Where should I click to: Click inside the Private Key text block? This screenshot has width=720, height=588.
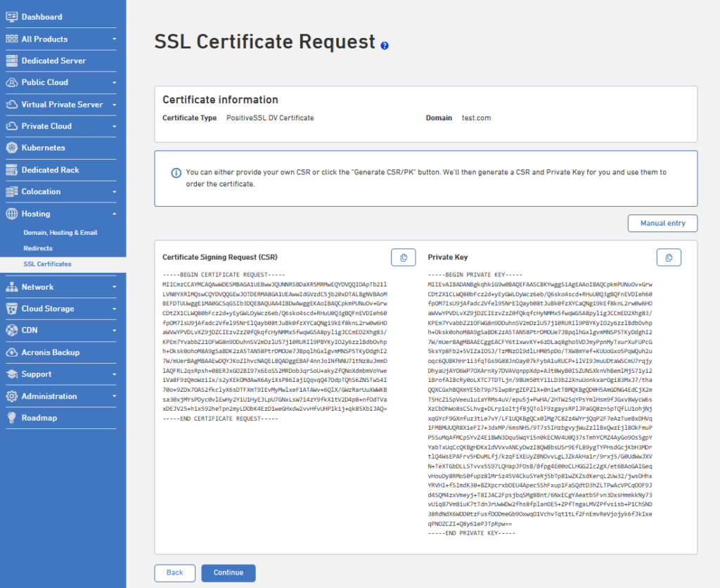tap(539, 404)
